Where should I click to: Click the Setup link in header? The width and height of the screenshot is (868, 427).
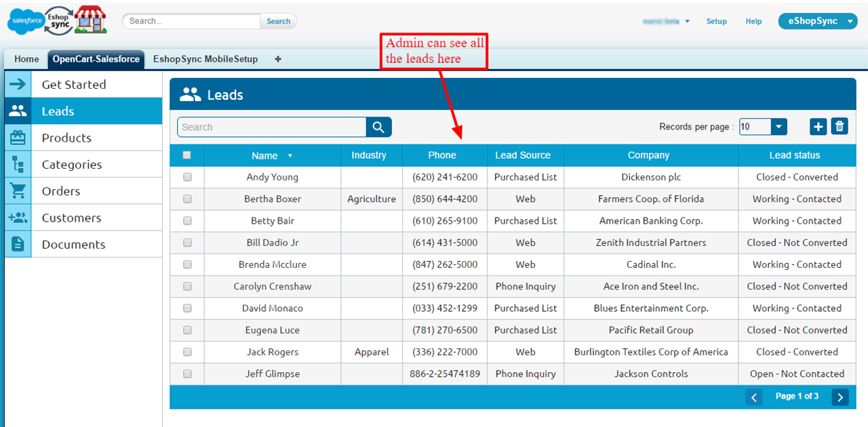[x=716, y=21]
